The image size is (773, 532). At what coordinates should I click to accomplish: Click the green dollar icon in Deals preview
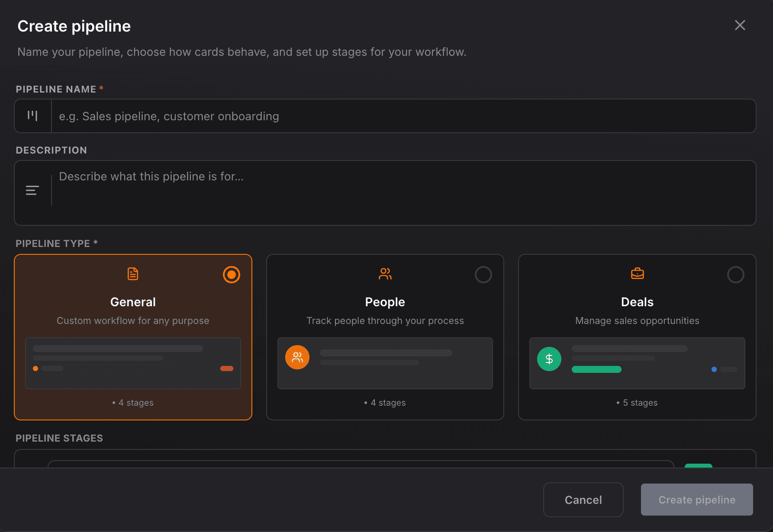point(549,359)
